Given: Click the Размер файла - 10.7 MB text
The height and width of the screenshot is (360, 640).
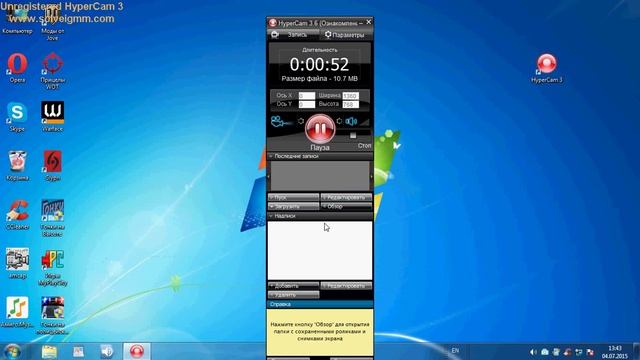Looking at the screenshot, I should [x=320, y=78].
